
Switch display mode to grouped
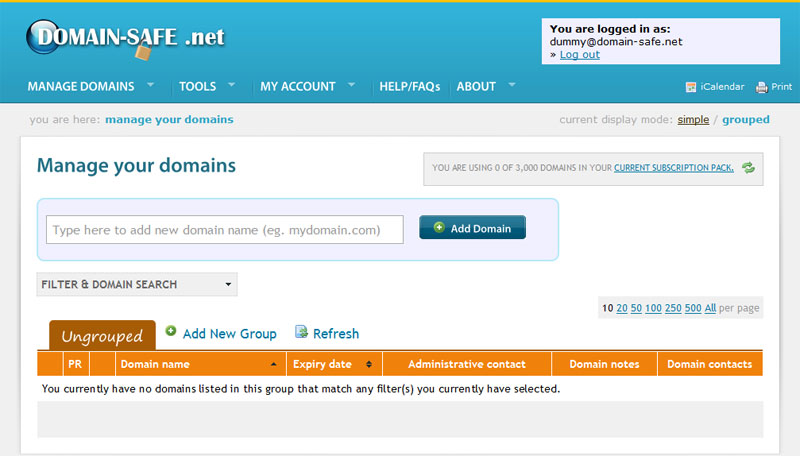coord(746,119)
